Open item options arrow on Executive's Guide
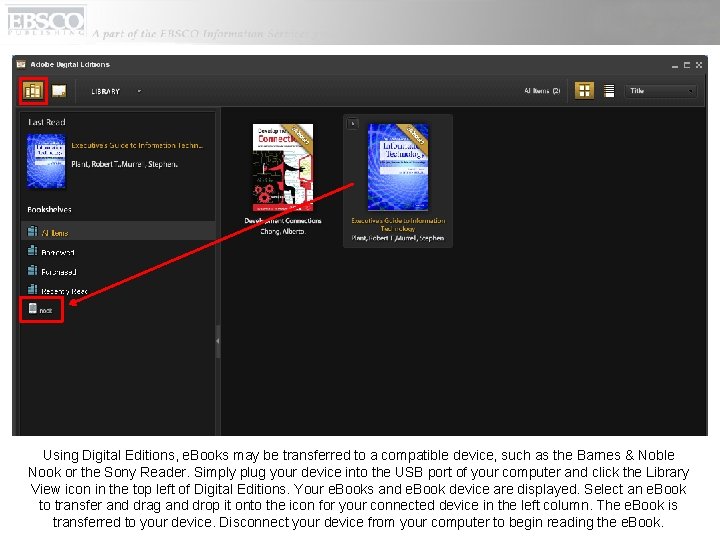The width and height of the screenshot is (720, 540). click(352, 124)
